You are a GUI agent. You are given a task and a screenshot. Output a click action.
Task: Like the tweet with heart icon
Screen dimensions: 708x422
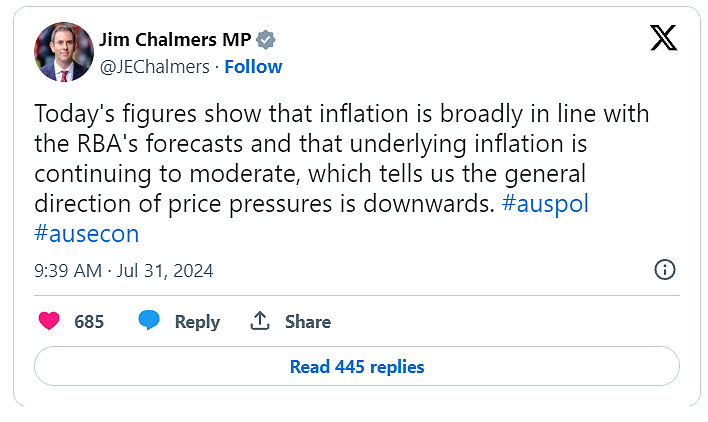(49, 321)
